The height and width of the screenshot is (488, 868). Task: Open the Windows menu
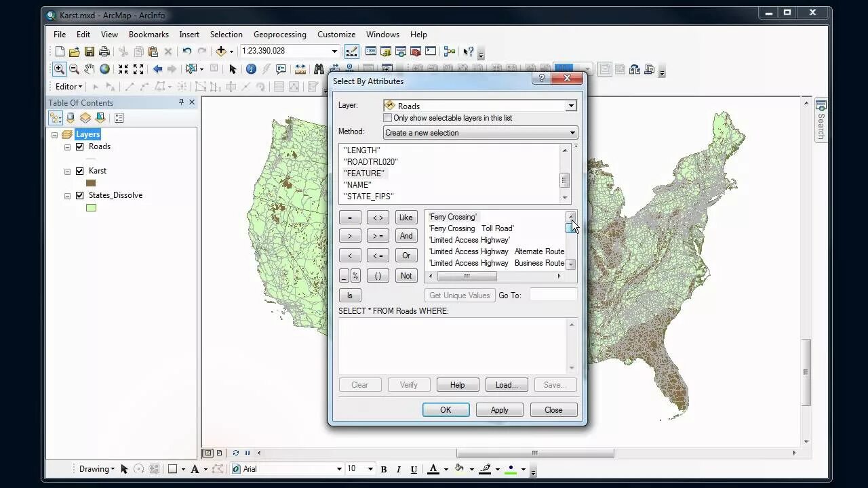point(382,35)
